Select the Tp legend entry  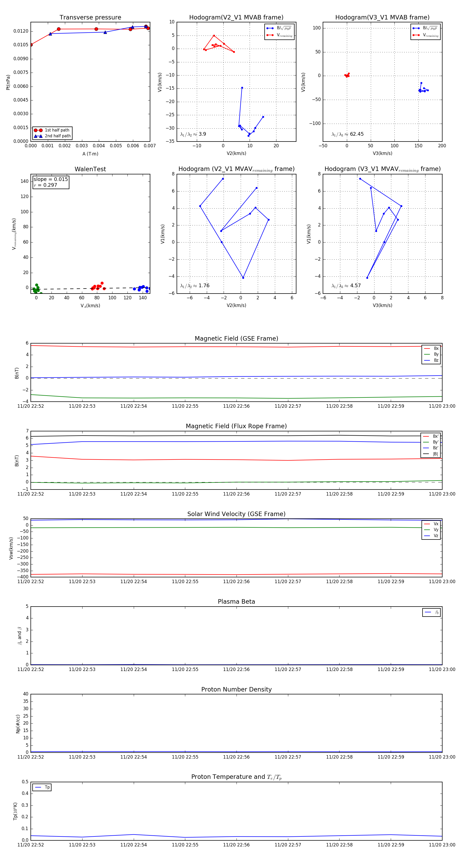pyautogui.click(x=42, y=788)
